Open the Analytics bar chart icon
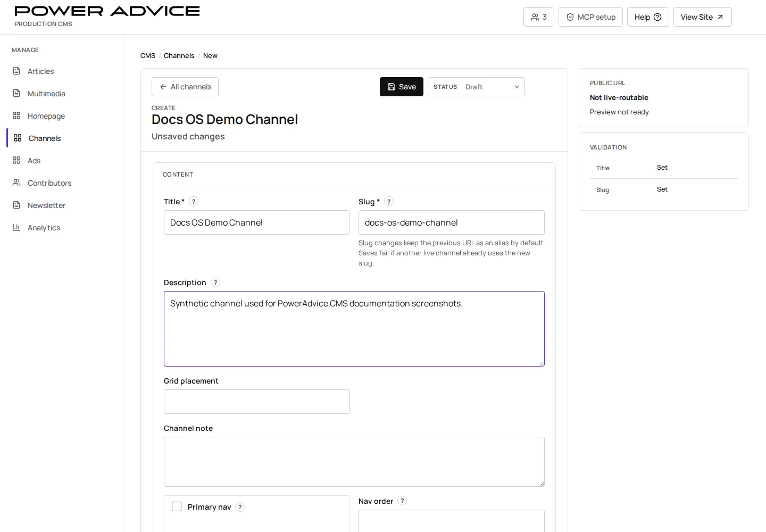766x532 pixels. click(16, 227)
